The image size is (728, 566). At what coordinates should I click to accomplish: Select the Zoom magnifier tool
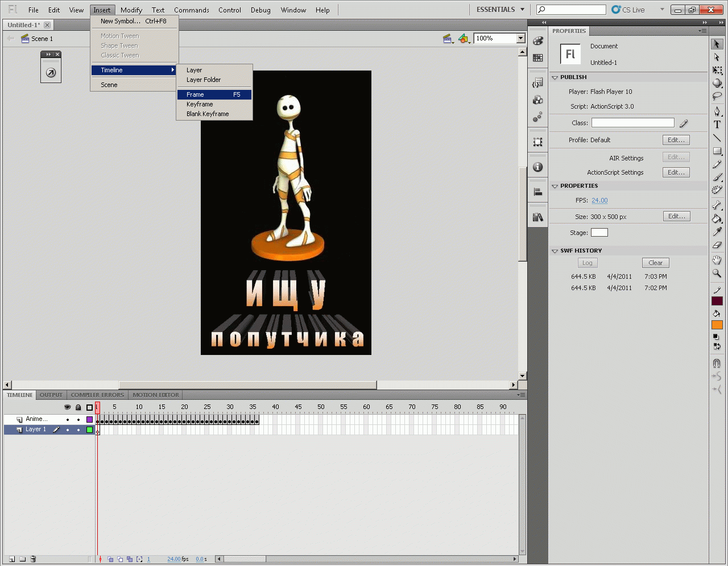tap(717, 273)
